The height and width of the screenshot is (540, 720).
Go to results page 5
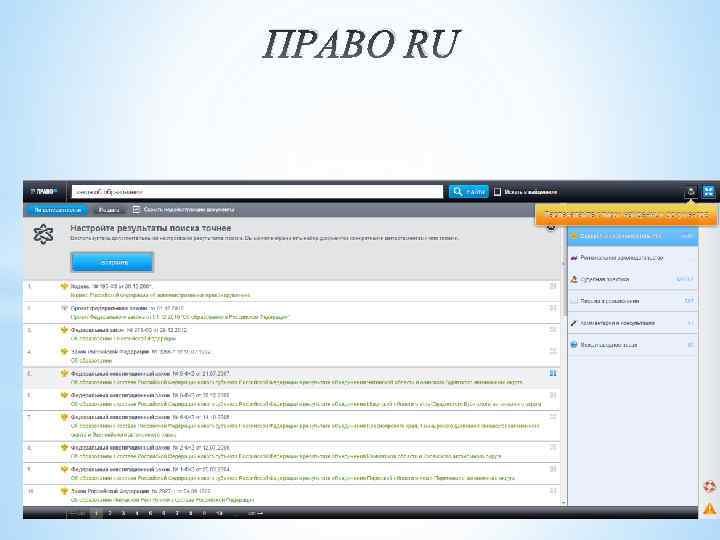150,513
